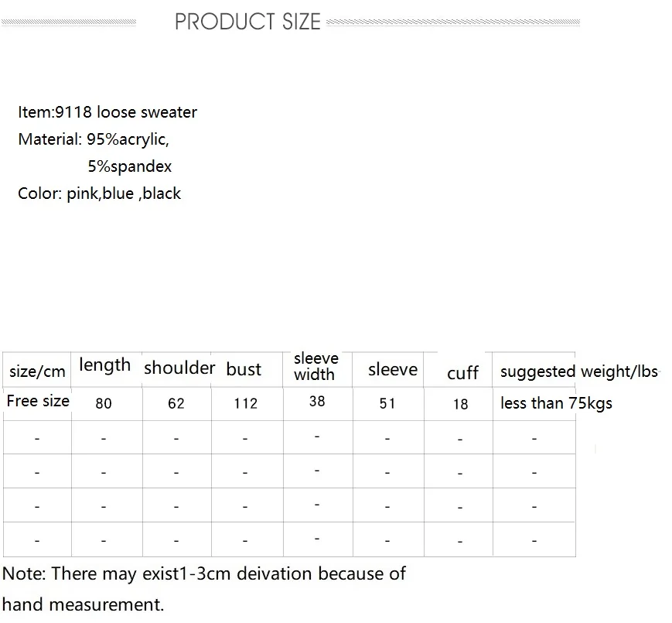
Task: Select the shoulder column header
Action: point(179,368)
